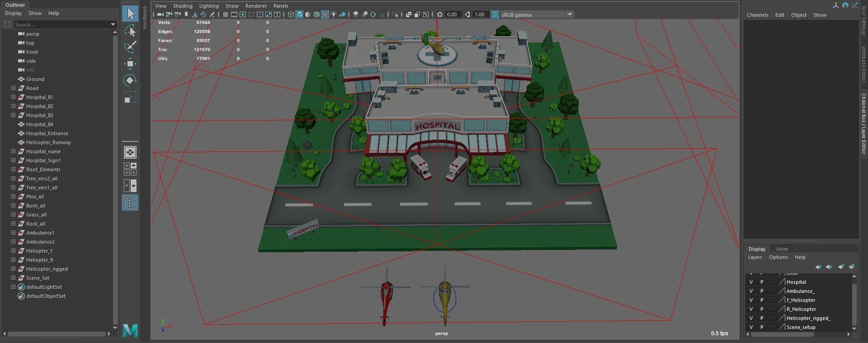Expand the Helicopter_rigged node
Screen dimensions: 868x343
pyautogui.click(x=13, y=269)
